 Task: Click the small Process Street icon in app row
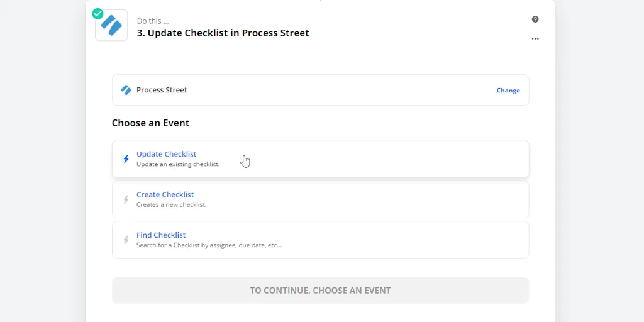click(126, 90)
